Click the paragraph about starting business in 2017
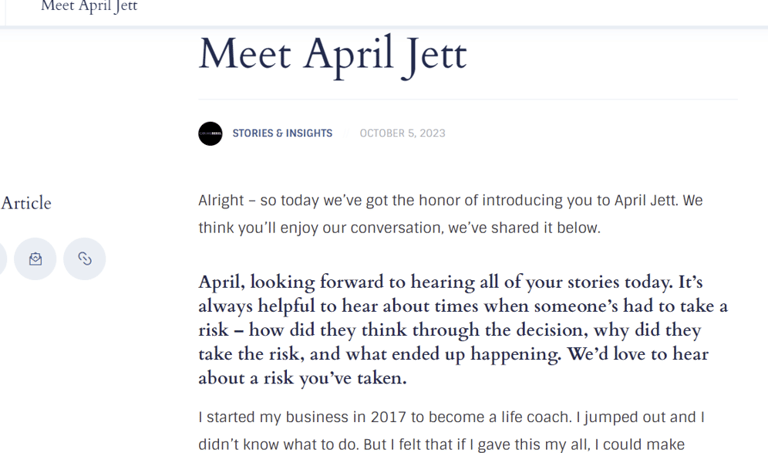Image resolution: width=768 pixels, height=453 pixels. pos(457,431)
